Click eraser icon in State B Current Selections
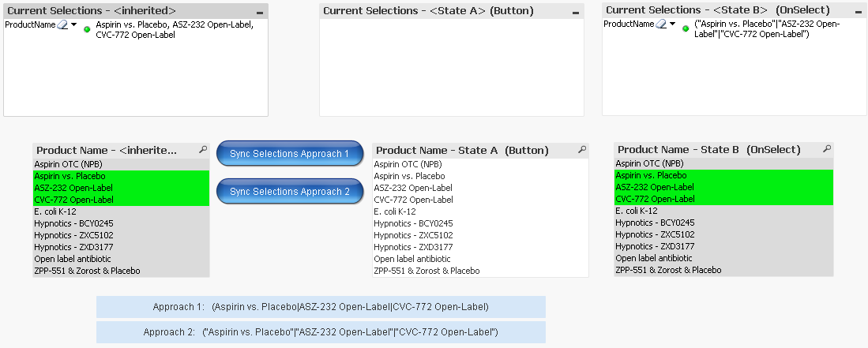Viewport: 868px width, 348px height. coord(662,24)
